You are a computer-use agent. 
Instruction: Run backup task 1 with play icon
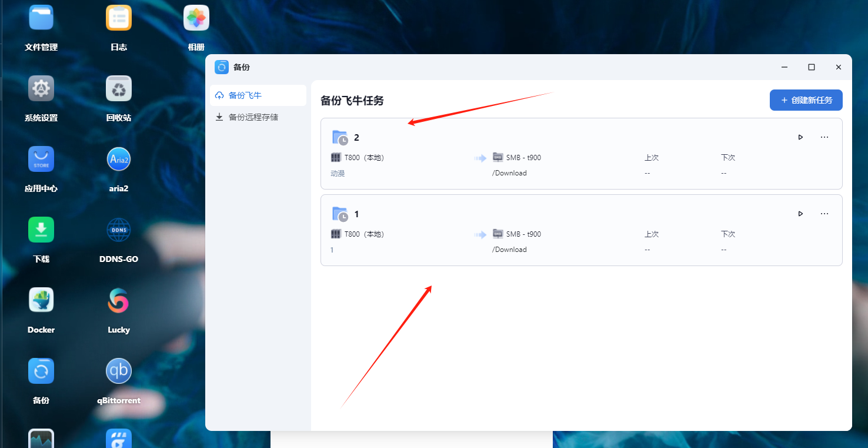coord(800,214)
